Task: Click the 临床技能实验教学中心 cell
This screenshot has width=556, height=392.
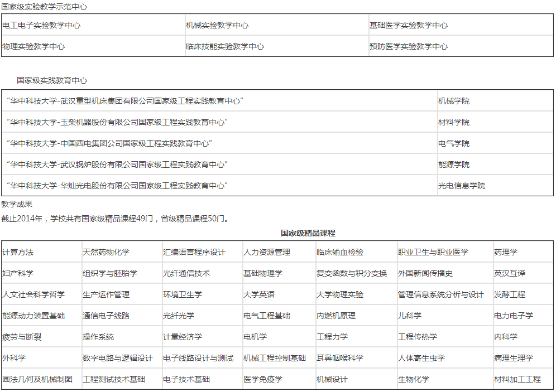Action: 277,46
